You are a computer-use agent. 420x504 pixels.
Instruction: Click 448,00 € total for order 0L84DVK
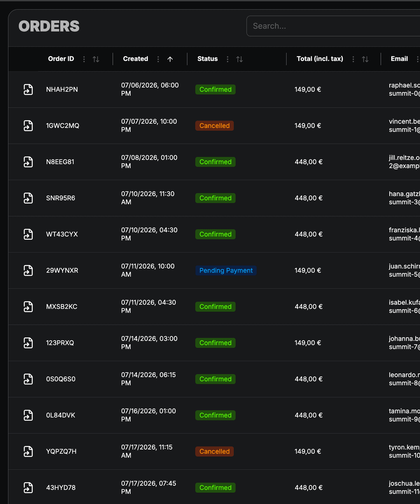click(308, 415)
